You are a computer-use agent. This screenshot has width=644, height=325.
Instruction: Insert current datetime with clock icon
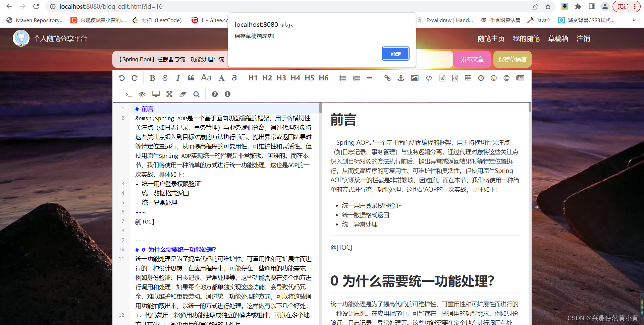[481, 78]
